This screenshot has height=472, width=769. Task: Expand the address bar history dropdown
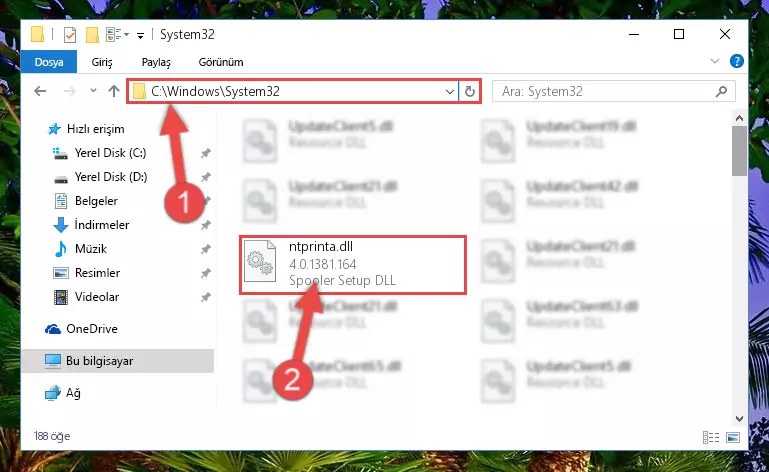click(449, 91)
